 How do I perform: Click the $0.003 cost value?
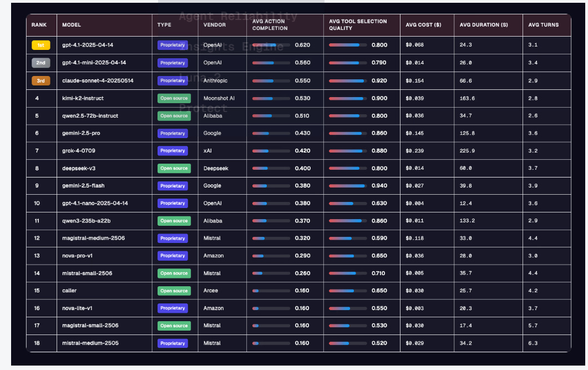click(415, 308)
